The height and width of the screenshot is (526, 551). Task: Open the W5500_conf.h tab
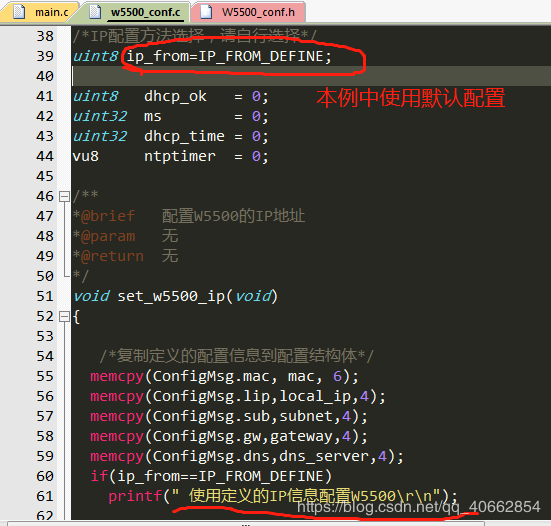(x=248, y=12)
